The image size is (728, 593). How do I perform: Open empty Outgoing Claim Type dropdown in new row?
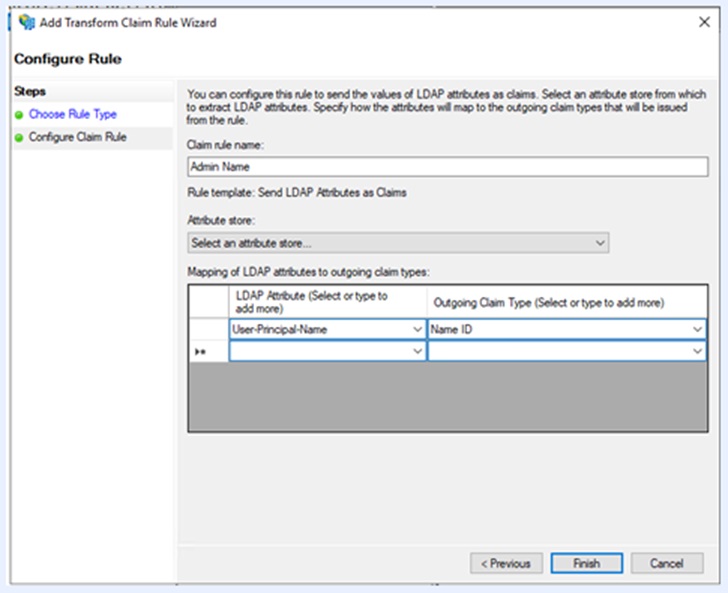(696, 352)
